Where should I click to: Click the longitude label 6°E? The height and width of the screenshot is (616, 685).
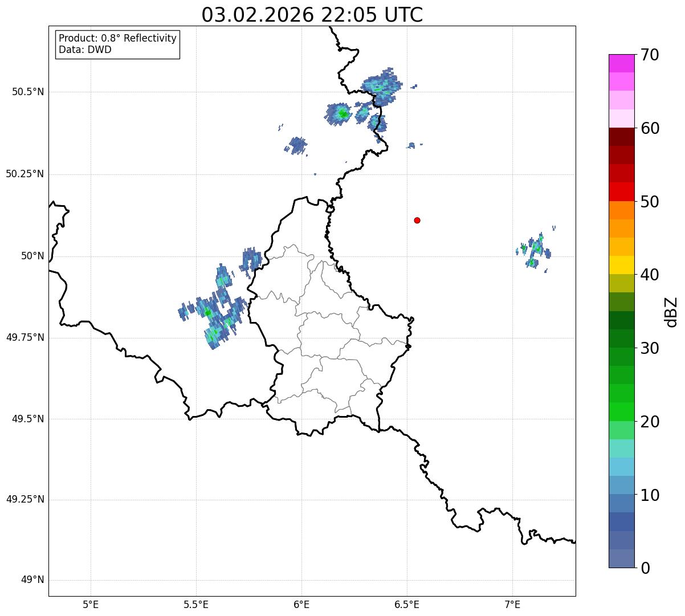click(x=301, y=605)
